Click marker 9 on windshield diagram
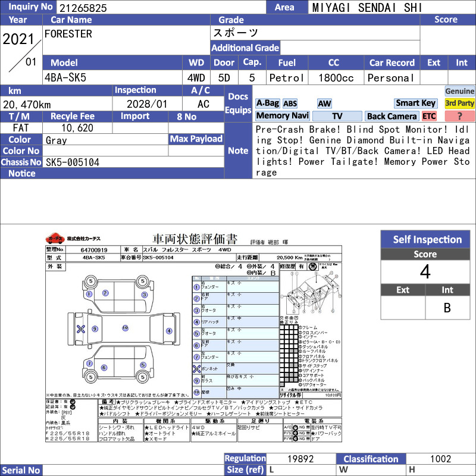 (x=95, y=329)
